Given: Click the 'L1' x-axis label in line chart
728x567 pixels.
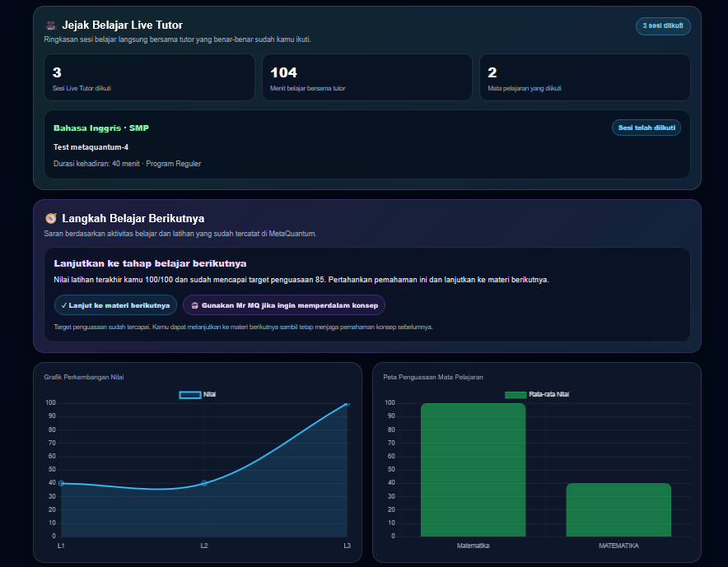Looking at the screenshot, I should [61, 546].
